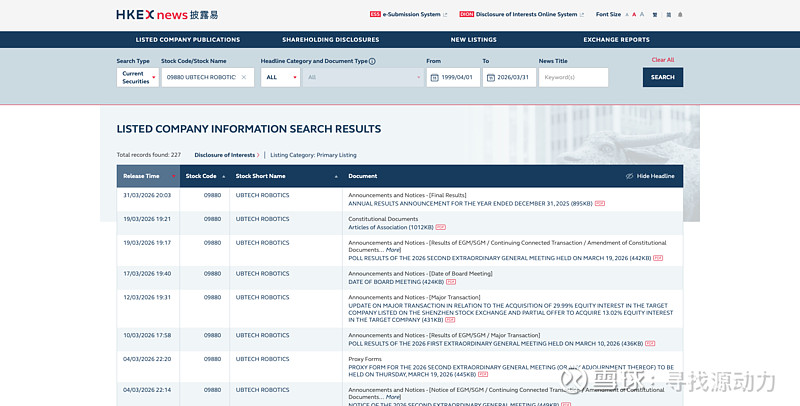Open the From date calendar icon
Screen dimensions: 800x406
tap(435, 78)
